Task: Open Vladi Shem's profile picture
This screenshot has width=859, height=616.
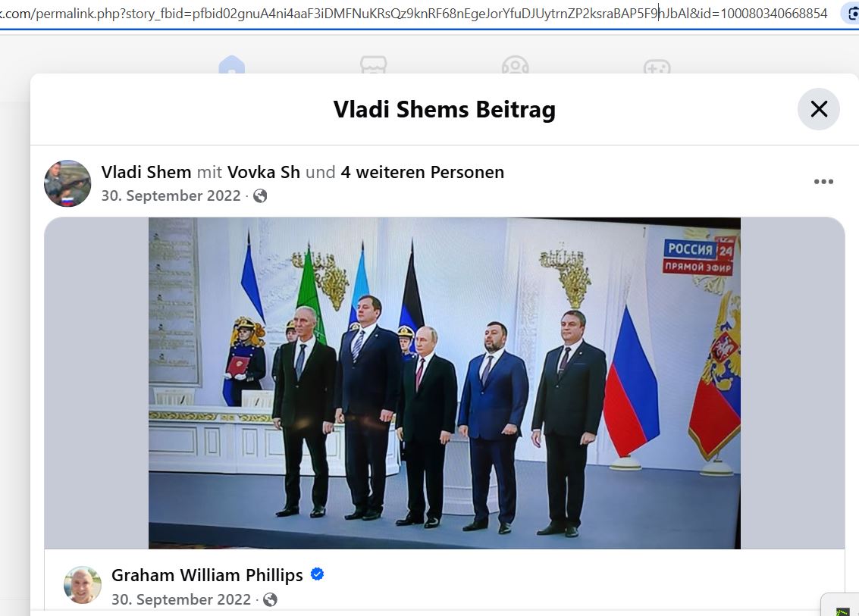Action: coord(67,183)
